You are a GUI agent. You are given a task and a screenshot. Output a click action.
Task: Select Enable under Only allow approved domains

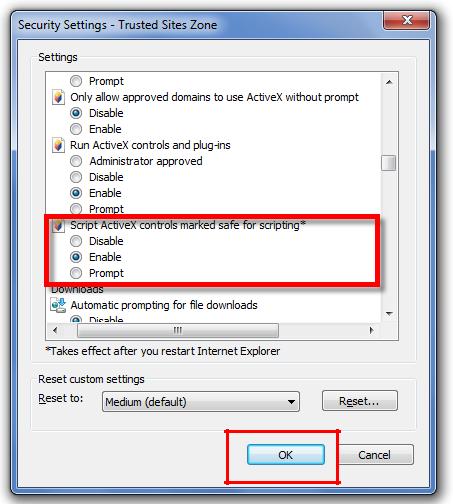tap(76, 129)
